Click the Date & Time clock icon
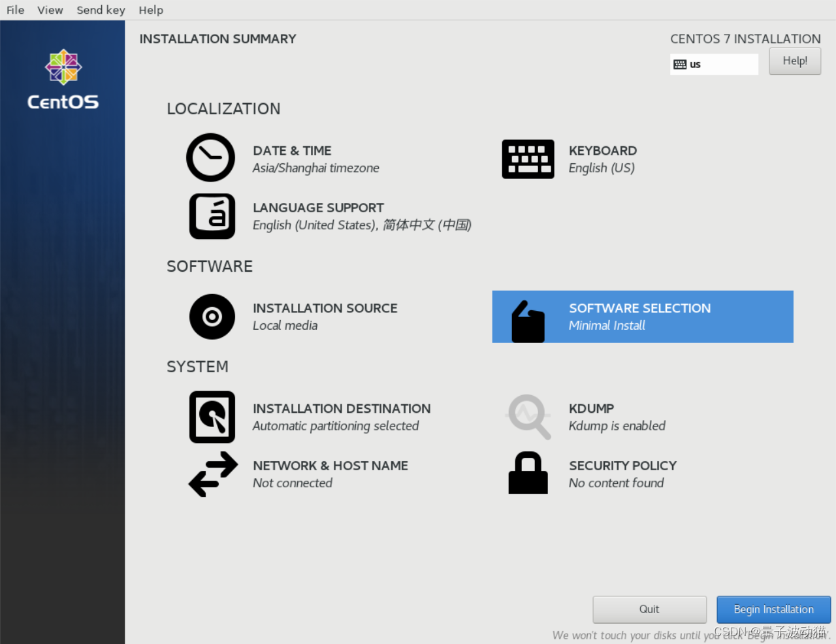The image size is (836, 644). click(x=210, y=157)
